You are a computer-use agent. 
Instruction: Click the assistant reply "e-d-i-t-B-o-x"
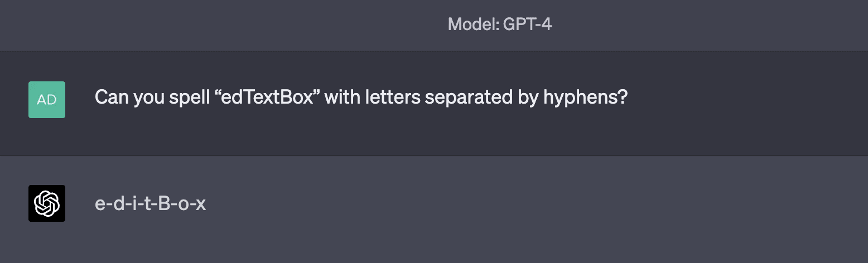click(x=151, y=204)
